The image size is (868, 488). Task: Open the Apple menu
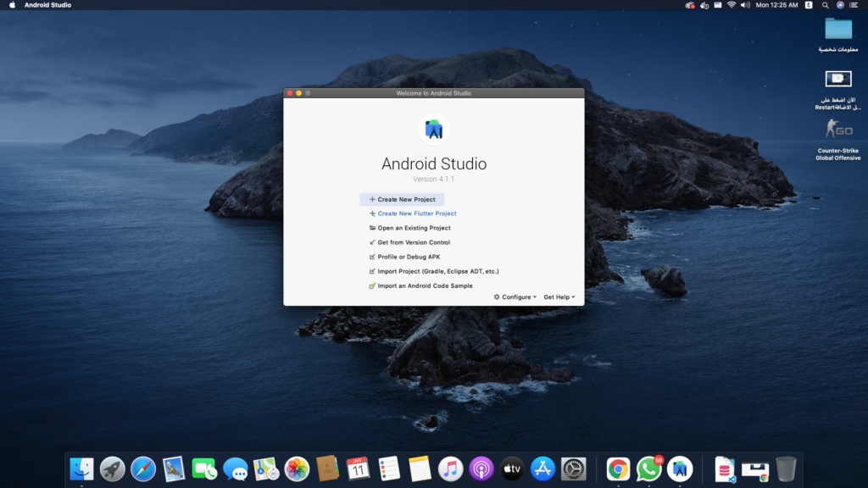click(12, 5)
